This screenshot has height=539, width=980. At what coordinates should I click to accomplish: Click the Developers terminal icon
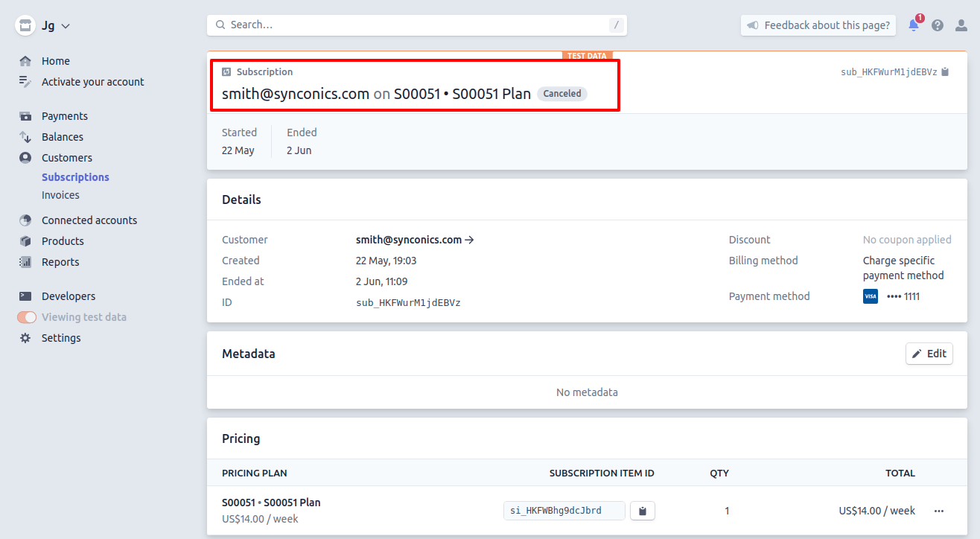(26, 296)
